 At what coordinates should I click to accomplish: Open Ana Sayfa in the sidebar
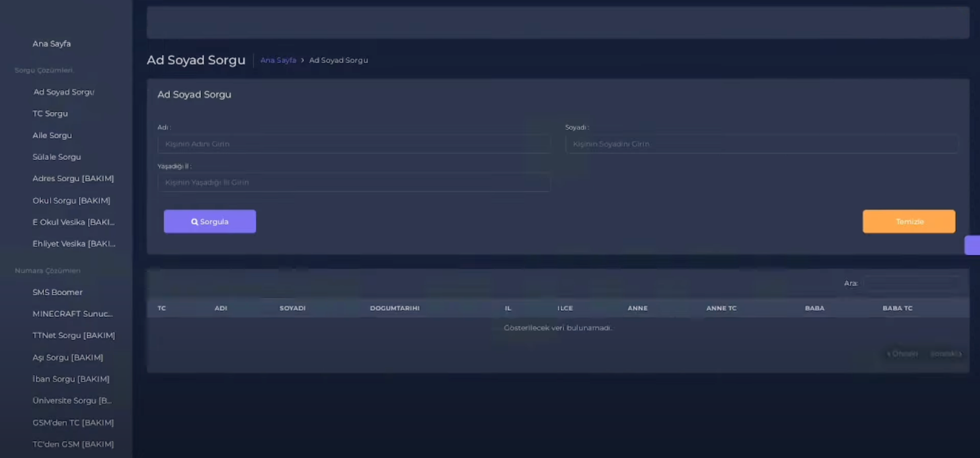point(51,44)
